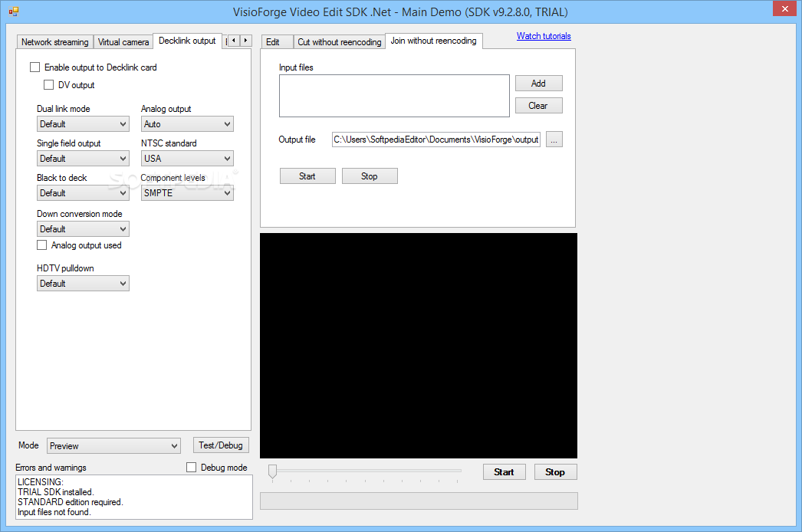Viewport: 802px width, 532px height.
Task: Open the NTSC standard dropdown
Action: pyautogui.click(x=187, y=159)
